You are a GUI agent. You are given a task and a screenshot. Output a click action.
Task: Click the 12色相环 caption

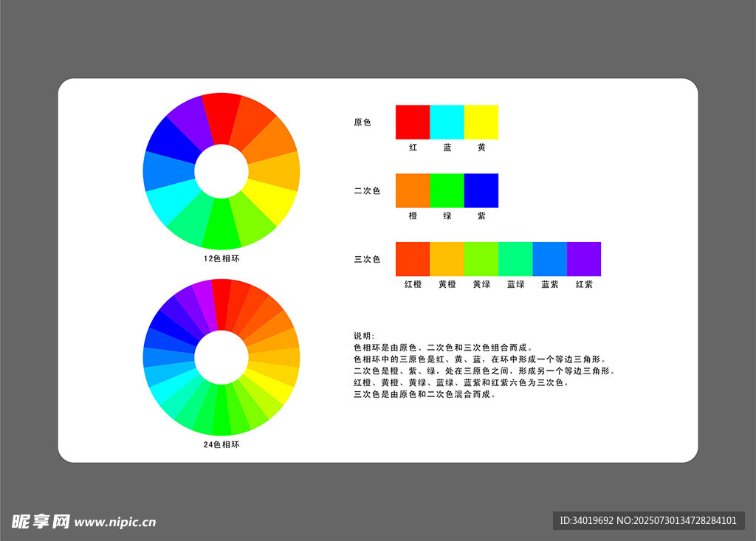(x=221, y=259)
